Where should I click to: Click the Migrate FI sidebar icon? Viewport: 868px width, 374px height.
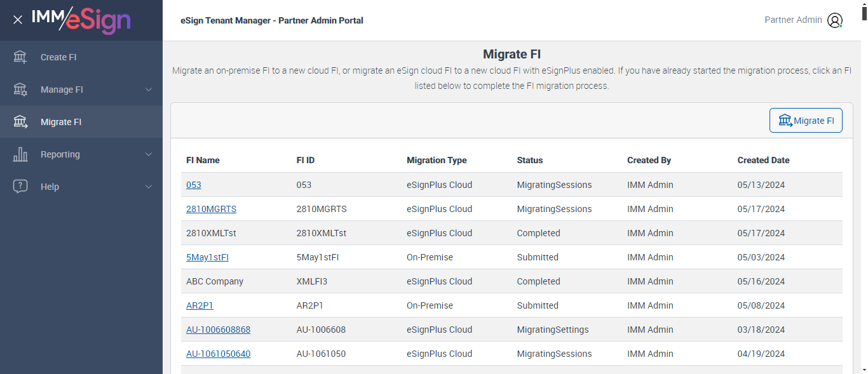coord(20,122)
